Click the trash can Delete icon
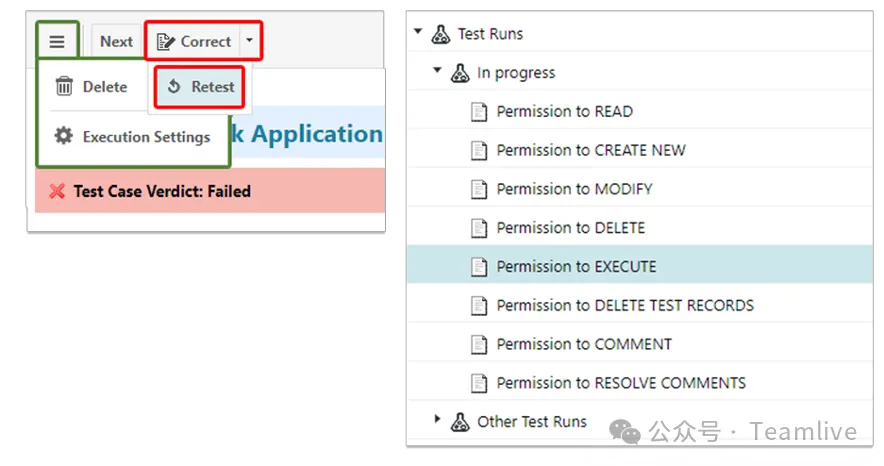This screenshot has height=466, width=884. 64,87
